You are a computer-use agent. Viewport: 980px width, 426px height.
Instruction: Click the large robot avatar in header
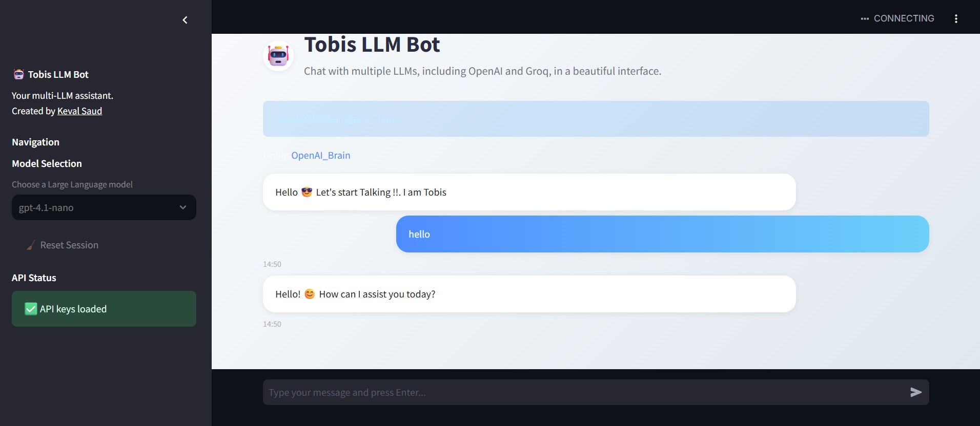pos(278,56)
